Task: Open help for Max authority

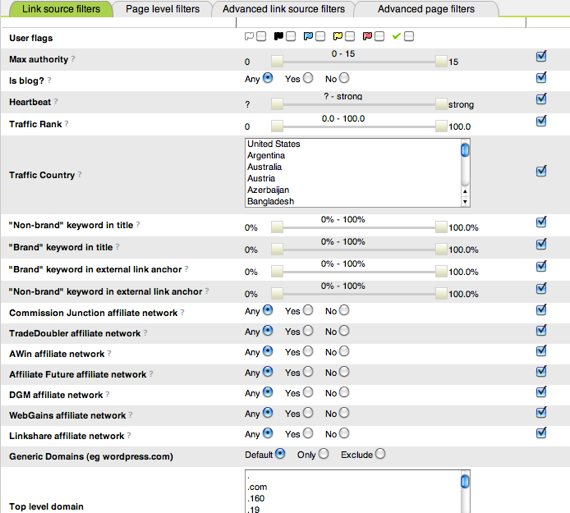Action: click(73, 59)
